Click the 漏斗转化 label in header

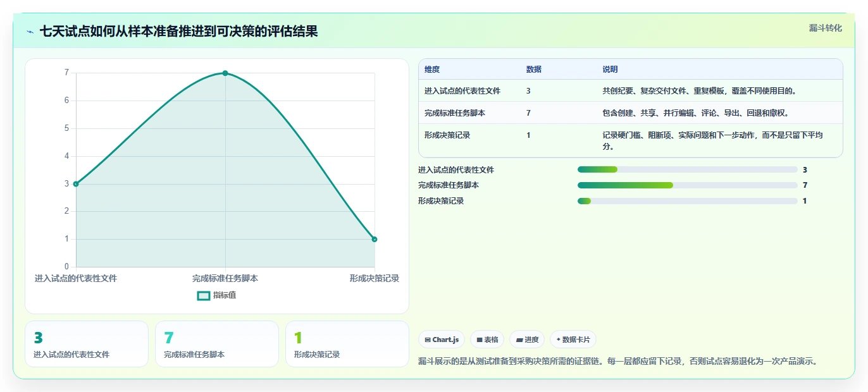825,28
